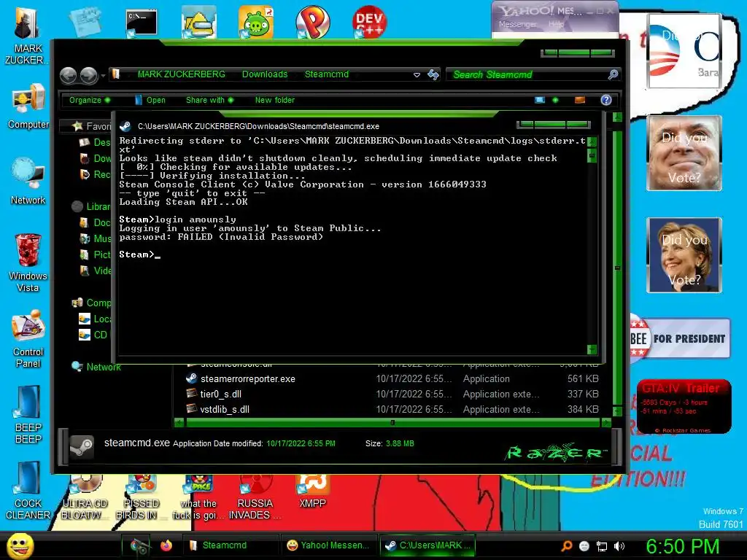
Task: Open the PISSED BIRDS IN desktop shortcut
Action: point(142,497)
